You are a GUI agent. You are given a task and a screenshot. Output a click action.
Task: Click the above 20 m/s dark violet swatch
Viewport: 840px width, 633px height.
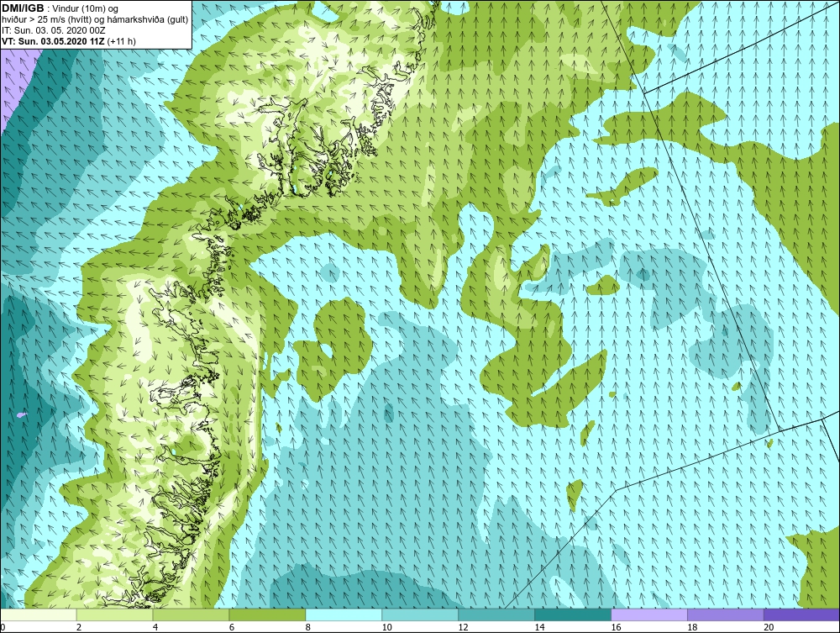[x=801, y=615]
